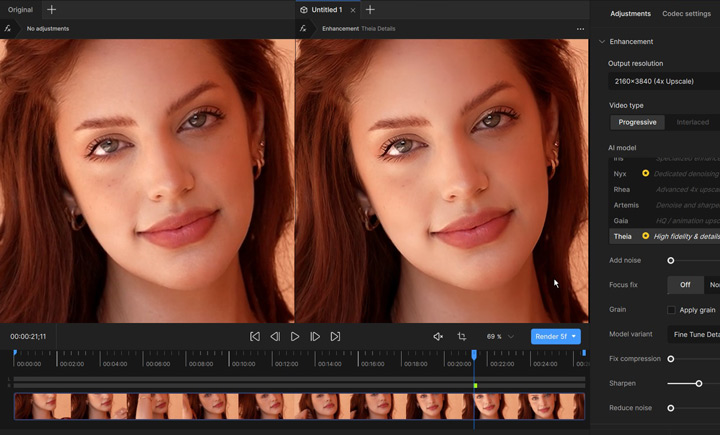This screenshot has width=720, height=435.
Task: Mute the preview audio
Action: tap(438, 337)
